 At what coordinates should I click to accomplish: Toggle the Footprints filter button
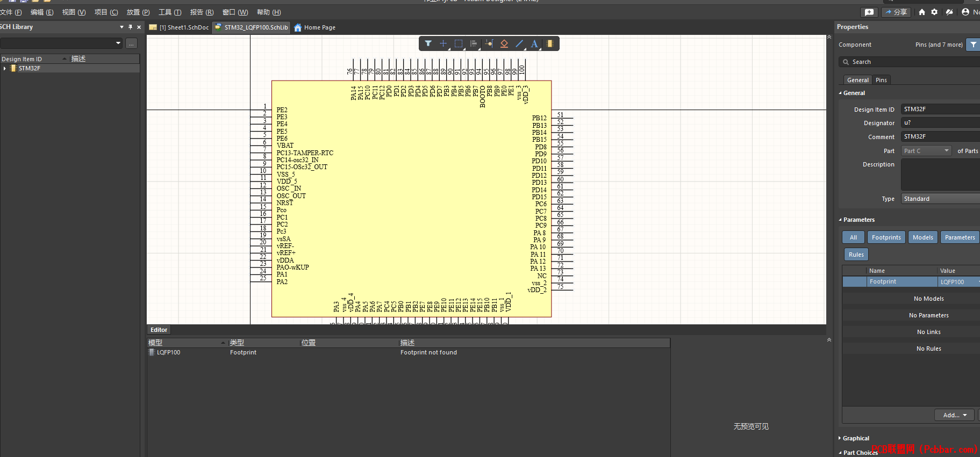(886, 237)
